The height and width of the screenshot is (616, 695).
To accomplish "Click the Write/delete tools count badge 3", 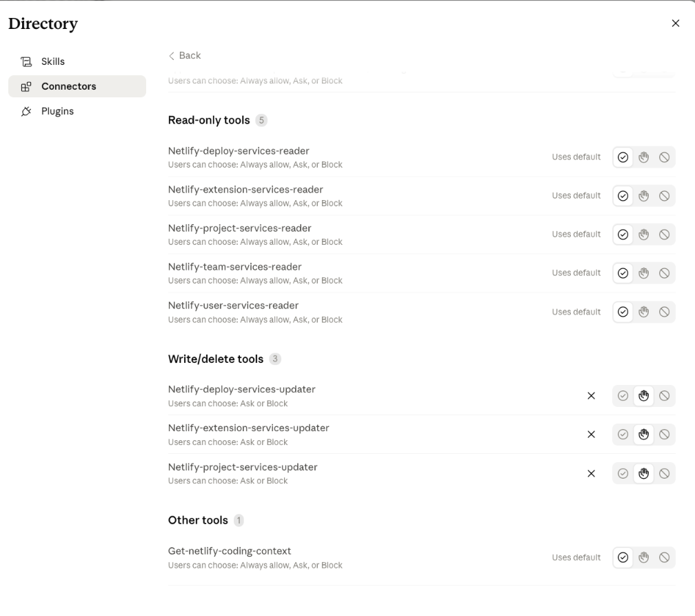I will pyautogui.click(x=275, y=359).
